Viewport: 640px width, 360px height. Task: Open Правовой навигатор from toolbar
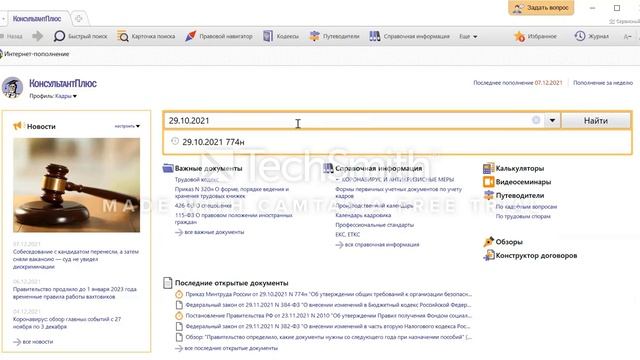[218, 36]
